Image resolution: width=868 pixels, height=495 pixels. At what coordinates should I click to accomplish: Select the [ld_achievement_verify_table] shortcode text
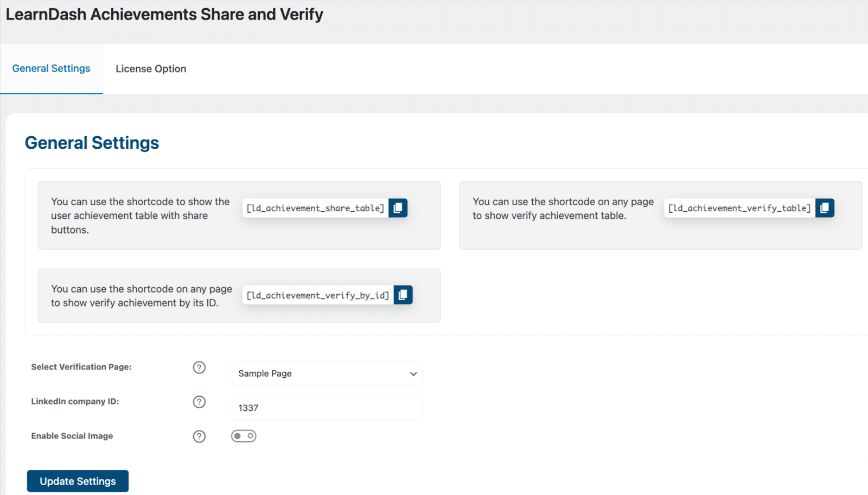pos(739,208)
